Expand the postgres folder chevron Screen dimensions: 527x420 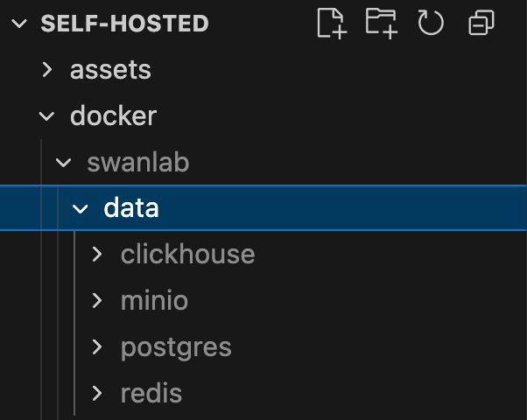(x=99, y=347)
